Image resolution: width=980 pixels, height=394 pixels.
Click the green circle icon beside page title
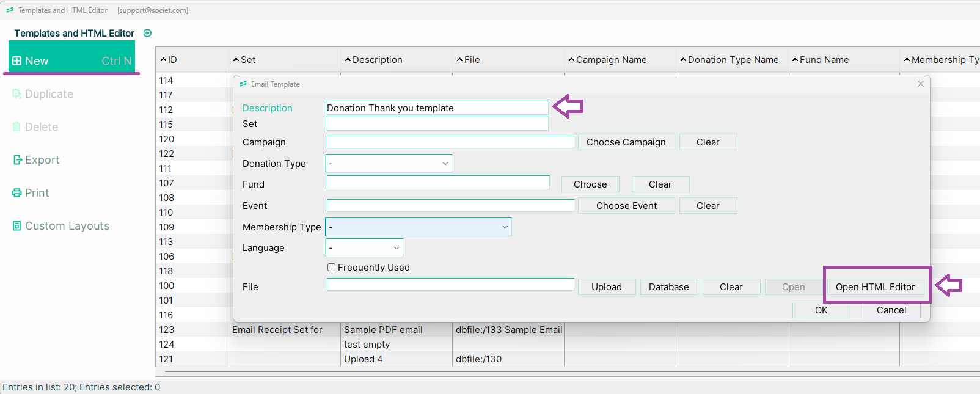coord(147,34)
